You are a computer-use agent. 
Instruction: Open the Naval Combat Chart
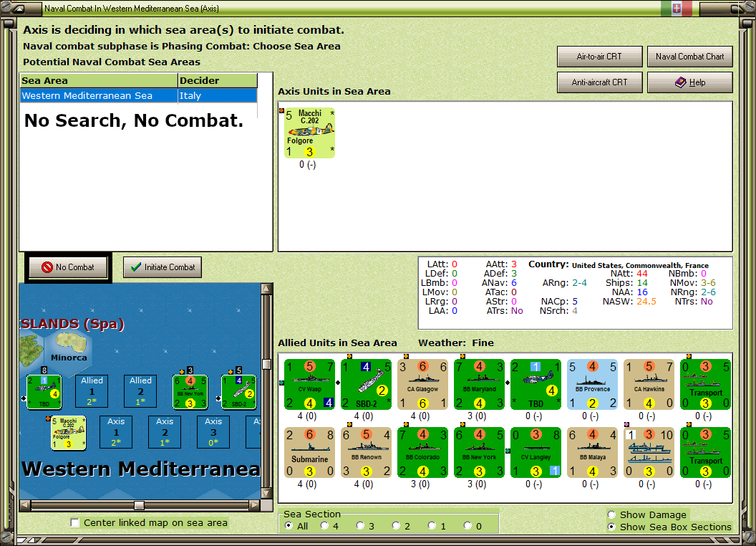pos(690,57)
